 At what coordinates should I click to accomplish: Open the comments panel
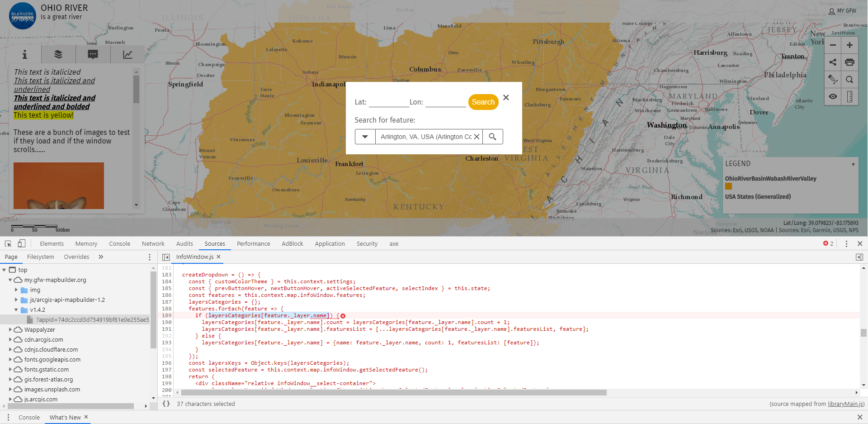93,54
